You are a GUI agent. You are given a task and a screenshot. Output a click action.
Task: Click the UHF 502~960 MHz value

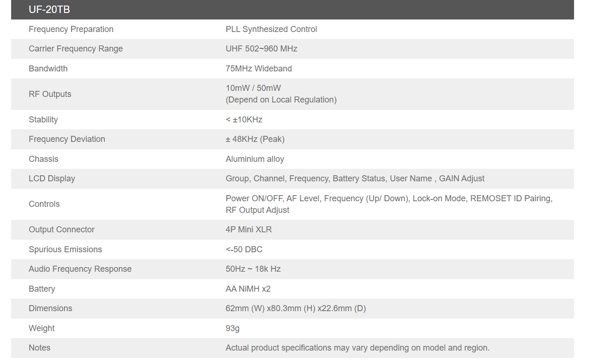click(x=261, y=49)
